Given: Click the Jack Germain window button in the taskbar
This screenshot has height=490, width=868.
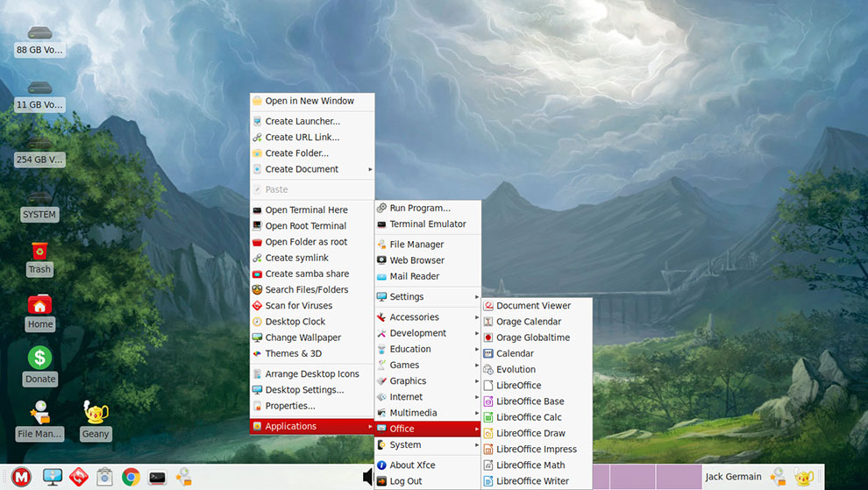Looking at the screenshot, I should (734, 477).
